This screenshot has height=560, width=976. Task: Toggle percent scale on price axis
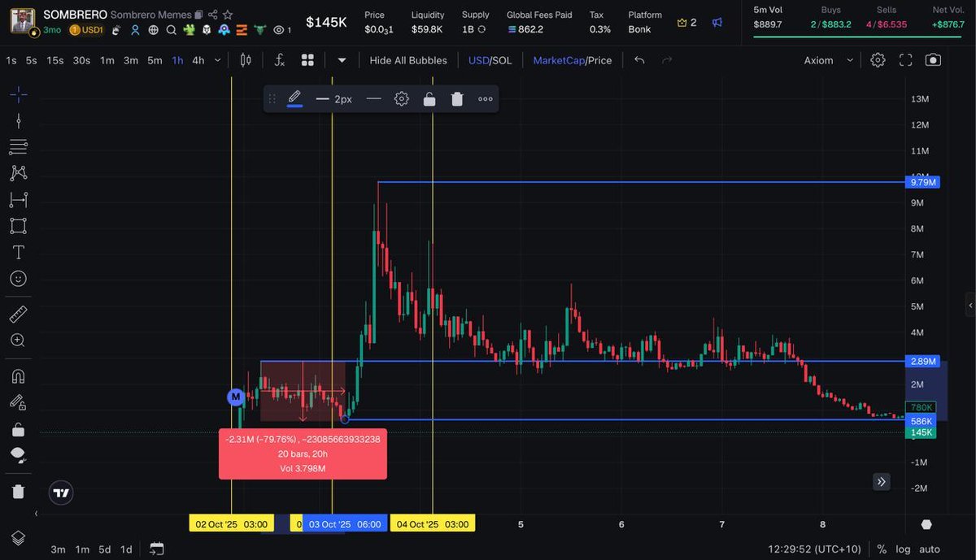pos(882,549)
